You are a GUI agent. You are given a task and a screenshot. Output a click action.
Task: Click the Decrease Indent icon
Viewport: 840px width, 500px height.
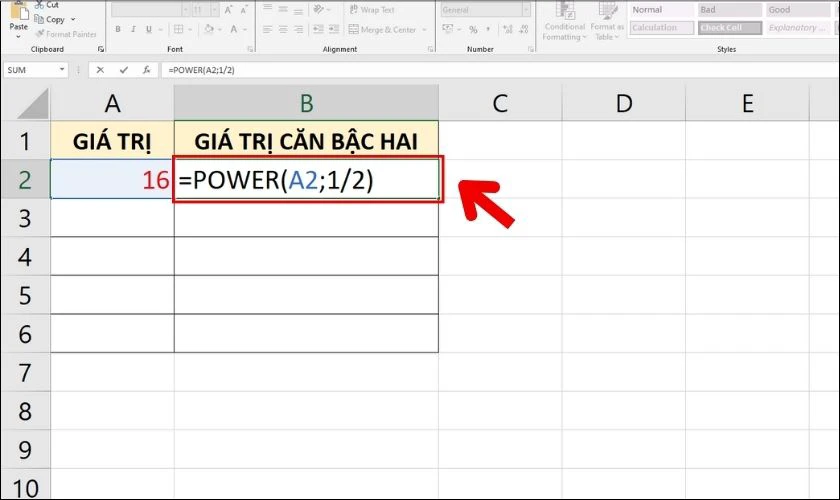click(x=318, y=29)
